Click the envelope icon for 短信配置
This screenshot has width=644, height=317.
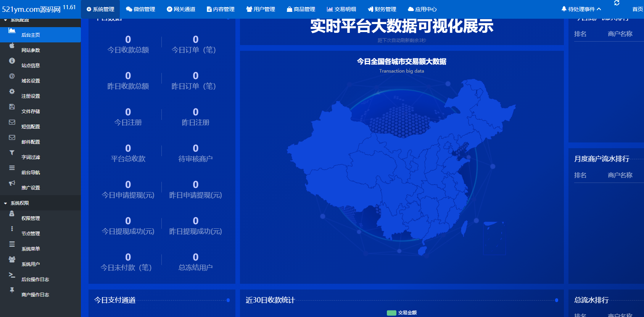pyautogui.click(x=12, y=122)
